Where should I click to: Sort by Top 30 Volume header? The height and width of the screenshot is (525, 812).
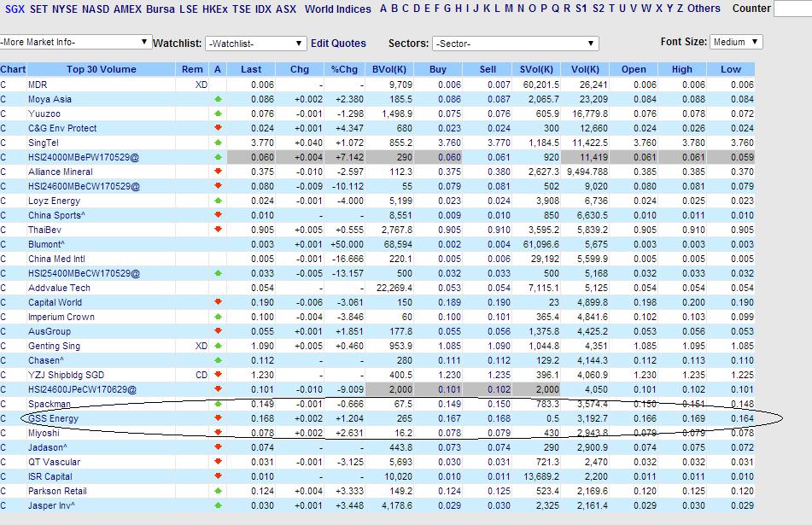click(x=101, y=69)
